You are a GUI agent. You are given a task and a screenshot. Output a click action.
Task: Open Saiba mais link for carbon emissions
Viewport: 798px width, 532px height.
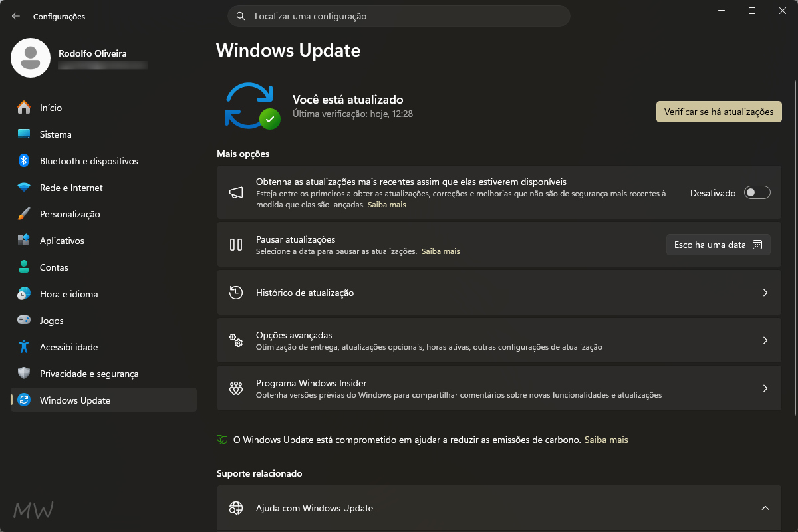pyautogui.click(x=606, y=440)
